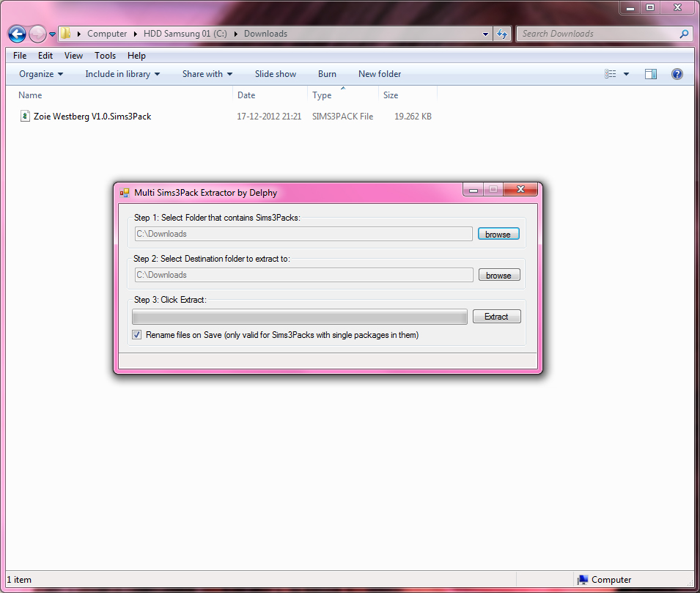Viewport: 700px width, 593px height.
Task: Click the Step 2 destination folder field
Action: point(304,275)
